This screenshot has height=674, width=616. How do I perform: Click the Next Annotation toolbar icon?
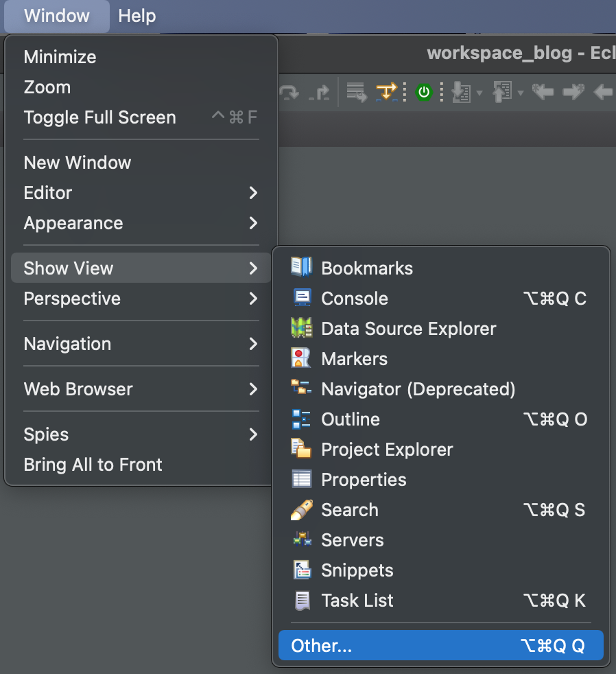click(462, 92)
